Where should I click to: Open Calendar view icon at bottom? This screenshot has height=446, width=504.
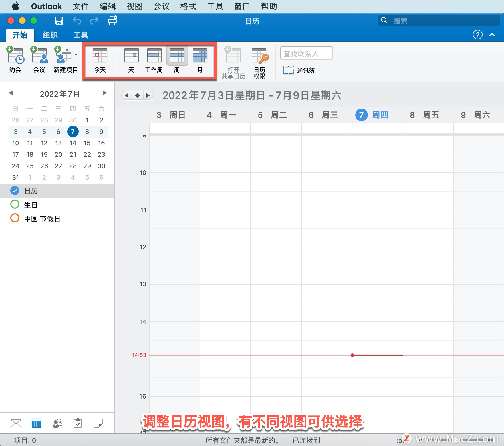37,423
